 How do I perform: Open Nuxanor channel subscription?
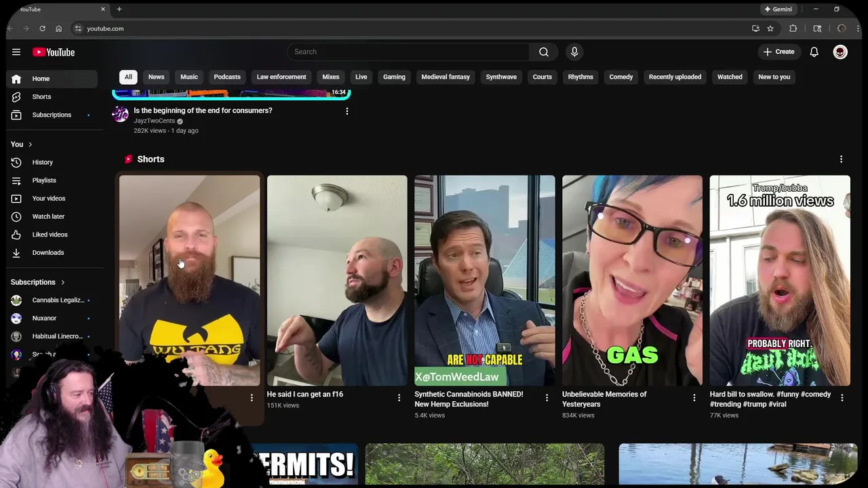(52, 318)
